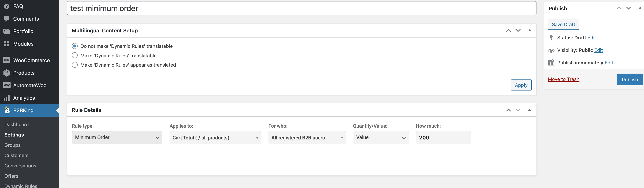Click the Visibility eye icon

551,50
